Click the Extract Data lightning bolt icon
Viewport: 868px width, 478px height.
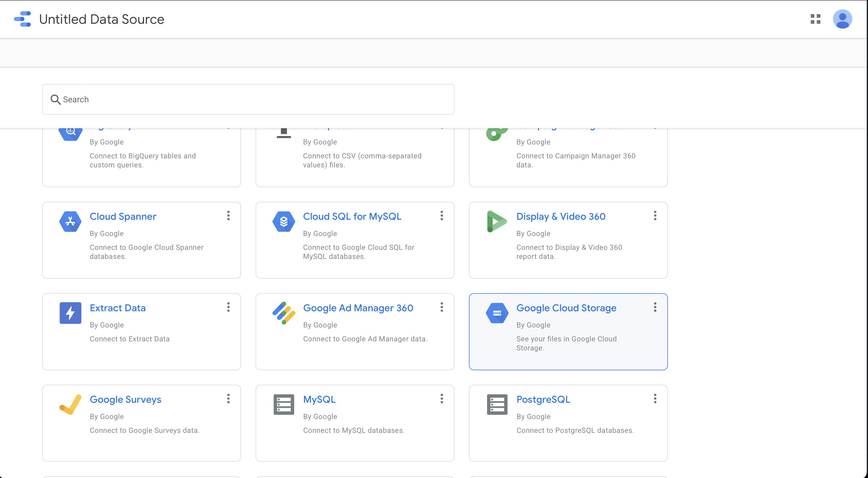point(70,312)
